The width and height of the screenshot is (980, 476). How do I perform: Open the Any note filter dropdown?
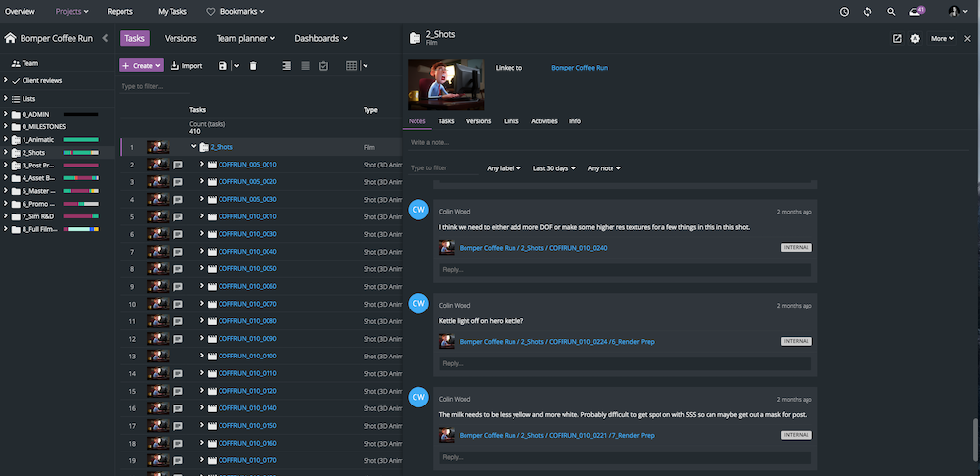(x=605, y=168)
